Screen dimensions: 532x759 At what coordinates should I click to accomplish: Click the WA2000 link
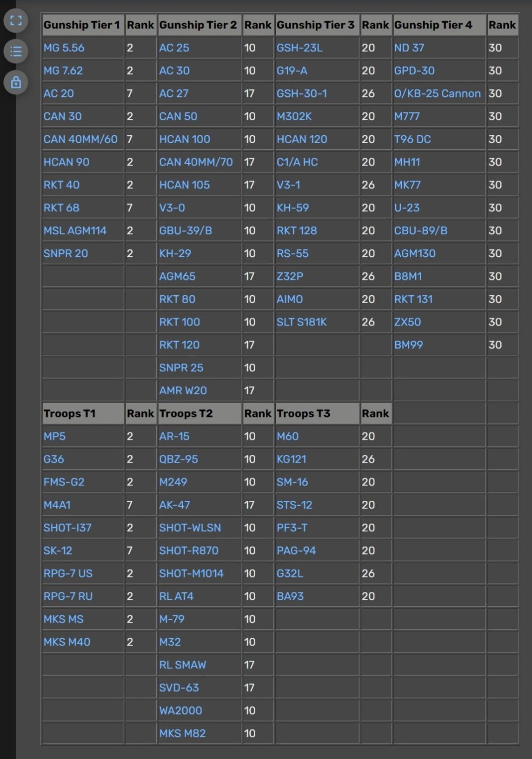(180, 711)
